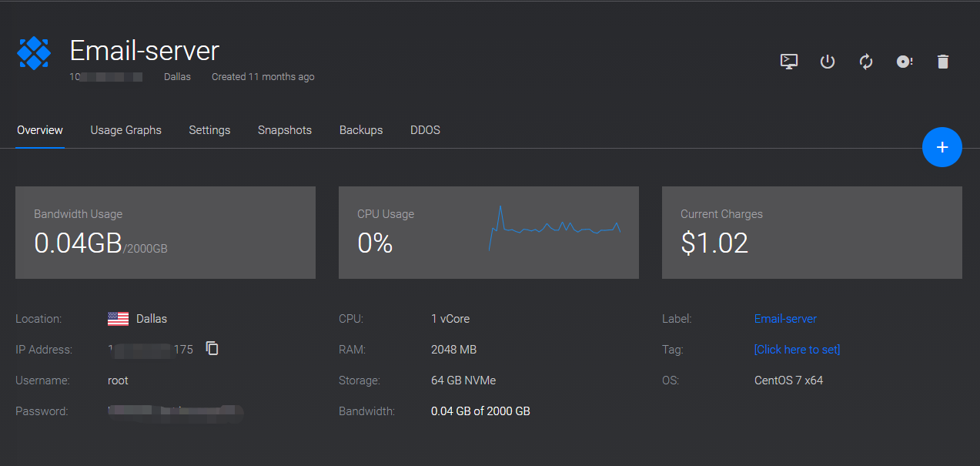Click the '[Click here to set]' tag link
This screenshot has width=980, height=466.
(797, 350)
